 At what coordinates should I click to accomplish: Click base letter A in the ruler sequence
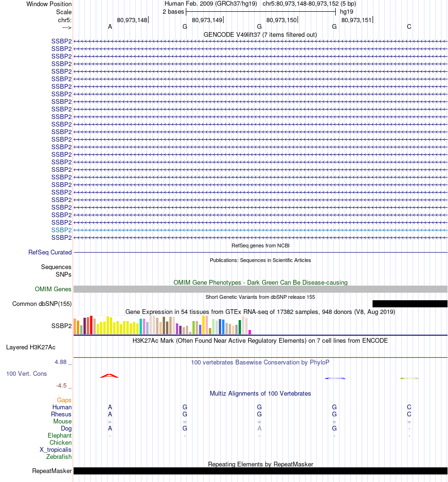(110, 27)
